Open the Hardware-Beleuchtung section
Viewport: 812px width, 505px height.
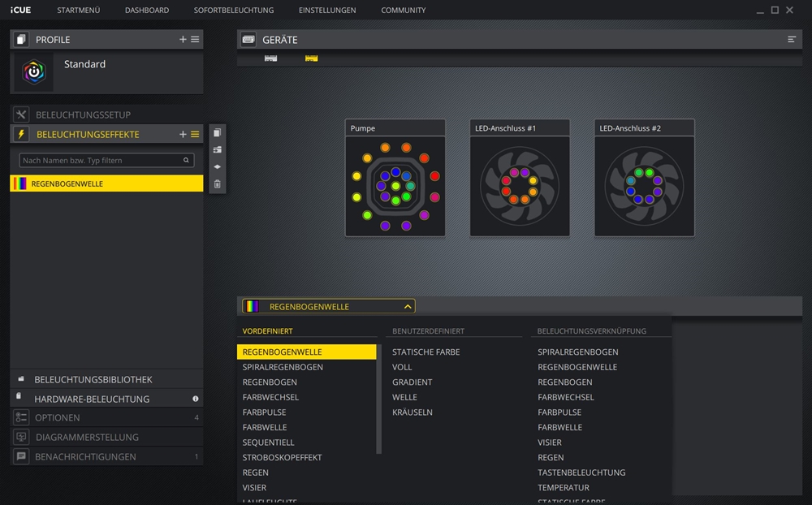(x=106, y=399)
